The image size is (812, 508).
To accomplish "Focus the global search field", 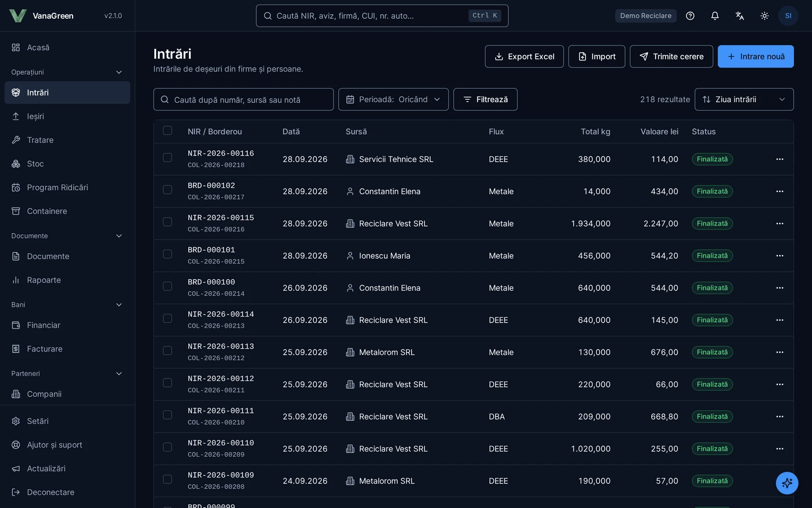I will click(382, 16).
